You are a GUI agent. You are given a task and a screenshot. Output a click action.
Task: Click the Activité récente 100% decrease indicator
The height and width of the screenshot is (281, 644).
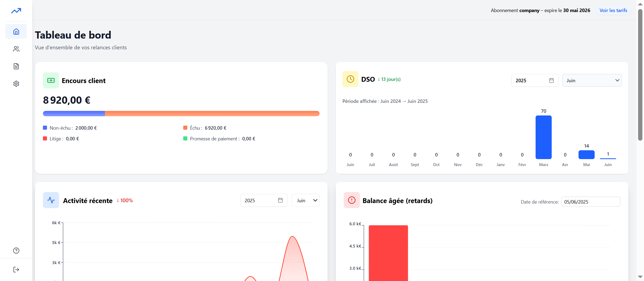click(x=125, y=200)
